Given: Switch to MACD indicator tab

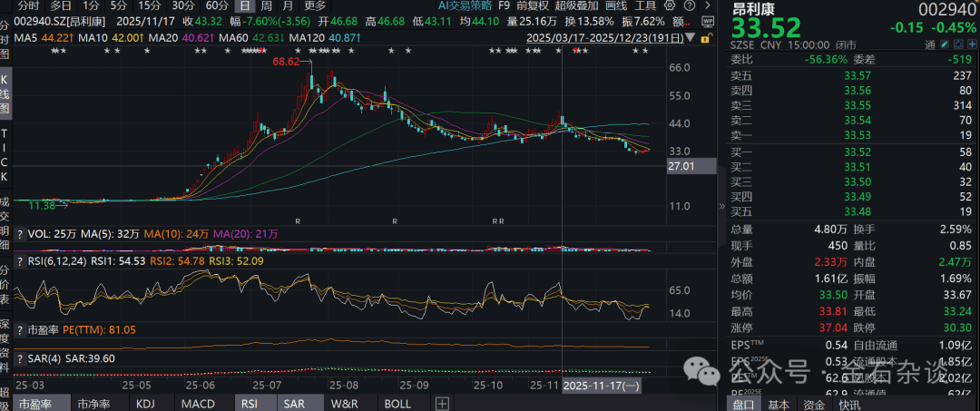Looking at the screenshot, I should (197, 404).
